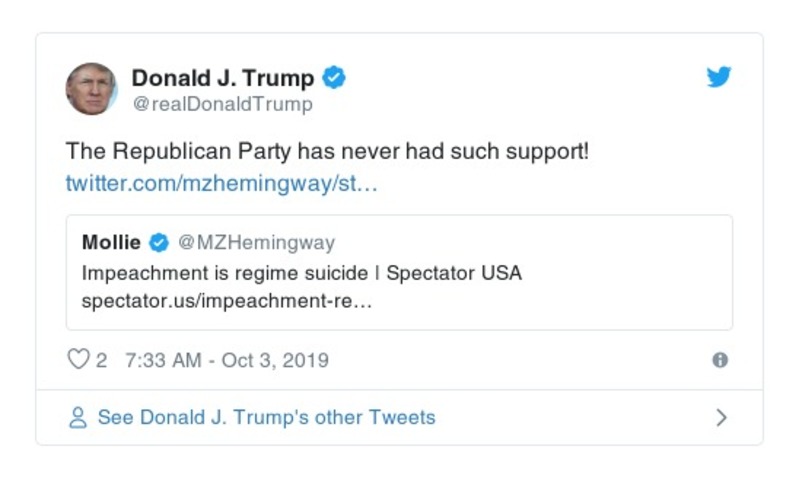Click the verified badge beside Donald J. Trump
The height and width of the screenshot is (478, 799).
334,77
